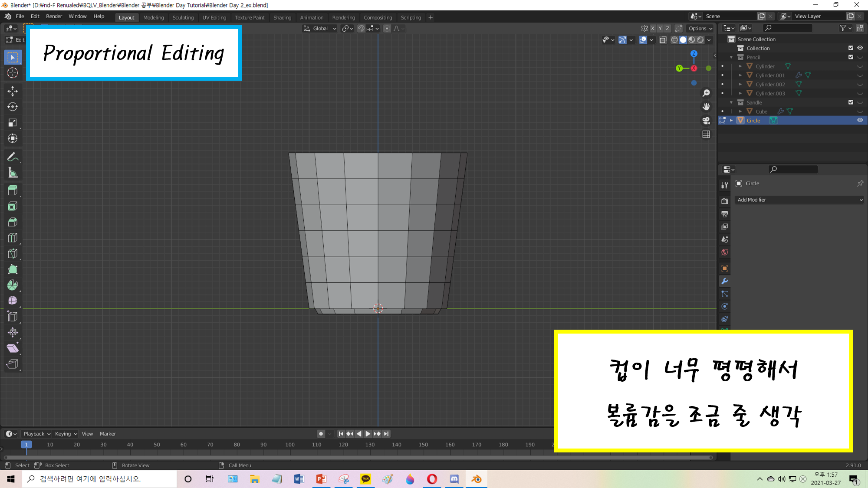Screen dimensions: 868x488
Task: Open the Object properties tab
Action: [x=724, y=269]
